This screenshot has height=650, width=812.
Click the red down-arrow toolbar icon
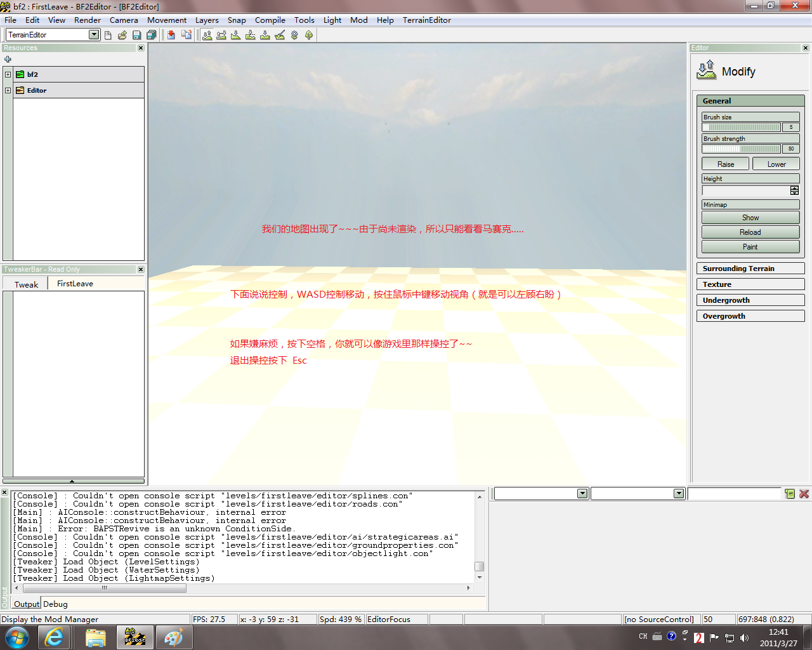(x=171, y=35)
